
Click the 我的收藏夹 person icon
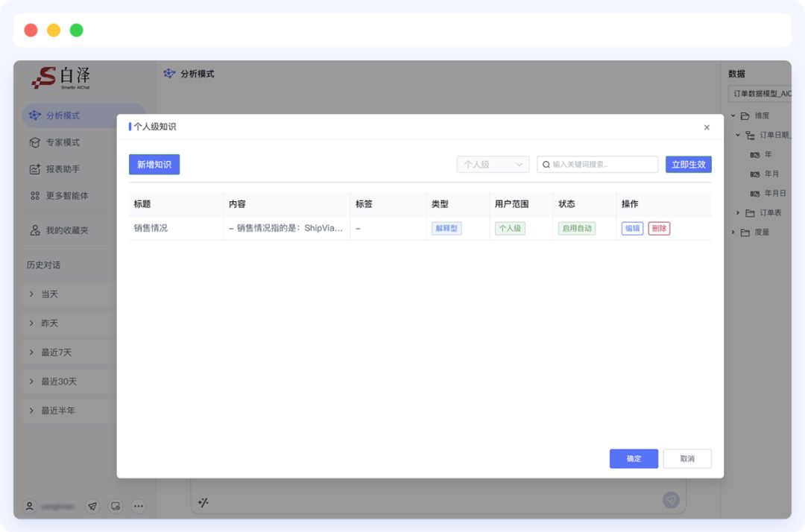click(35, 230)
